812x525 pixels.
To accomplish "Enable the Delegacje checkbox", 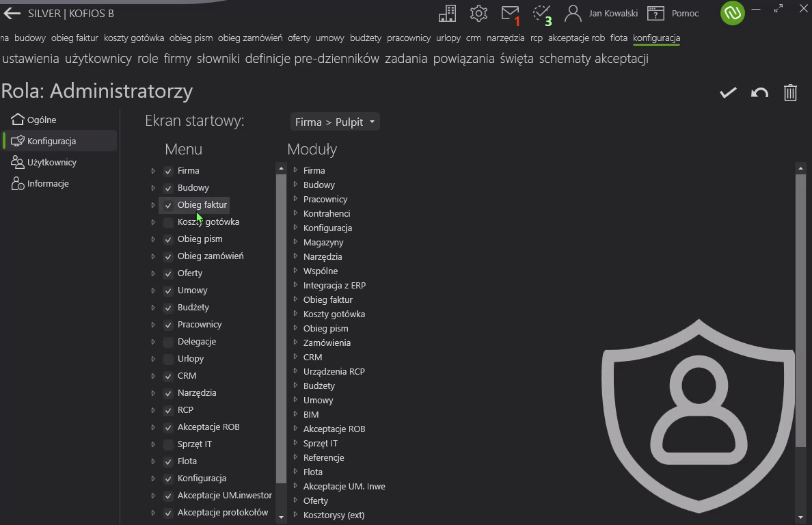I will tap(167, 342).
